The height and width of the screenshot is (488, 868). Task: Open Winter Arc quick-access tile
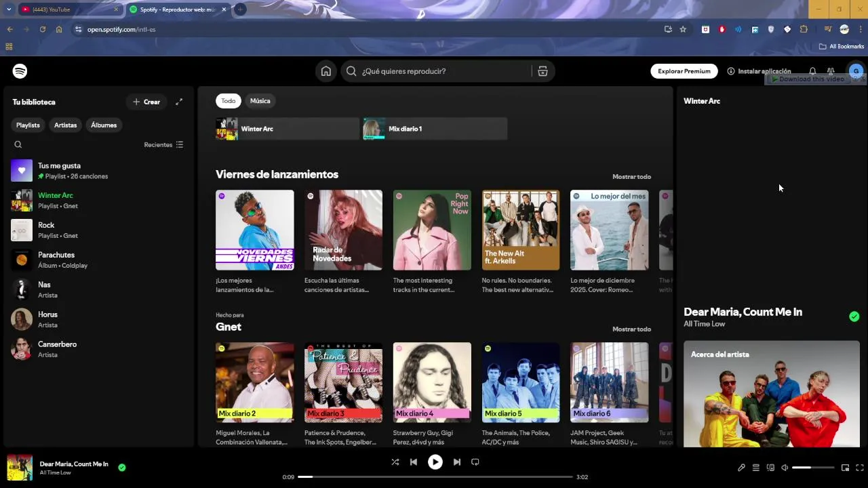click(288, 129)
